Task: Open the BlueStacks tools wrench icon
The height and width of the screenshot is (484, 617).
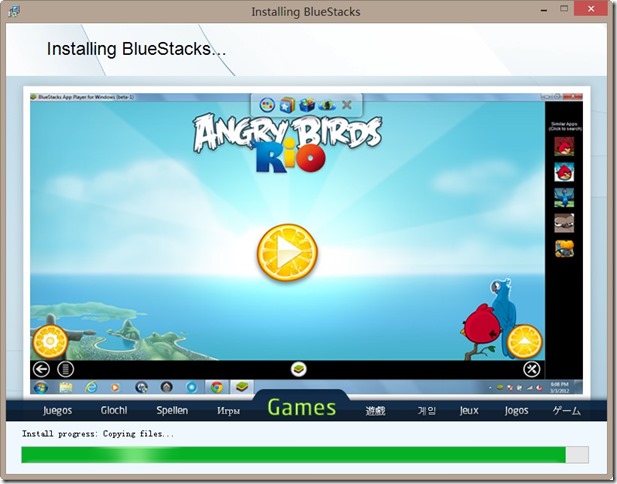Action: [531, 369]
